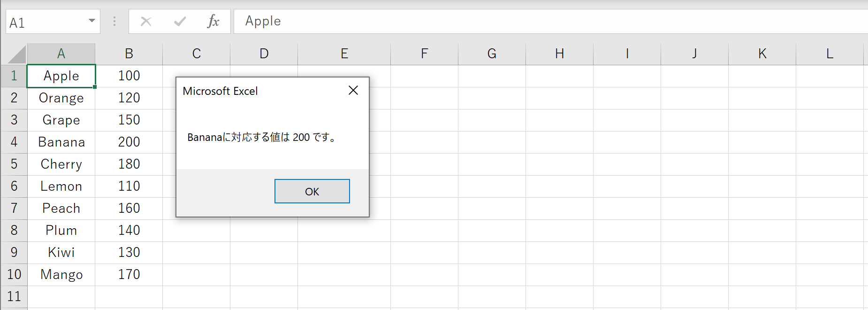Select column L header
The height and width of the screenshot is (310, 868).
[830, 54]
